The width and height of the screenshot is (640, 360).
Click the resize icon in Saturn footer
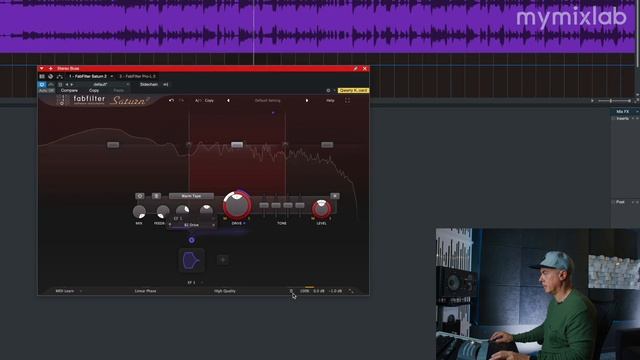coord(351,291)
